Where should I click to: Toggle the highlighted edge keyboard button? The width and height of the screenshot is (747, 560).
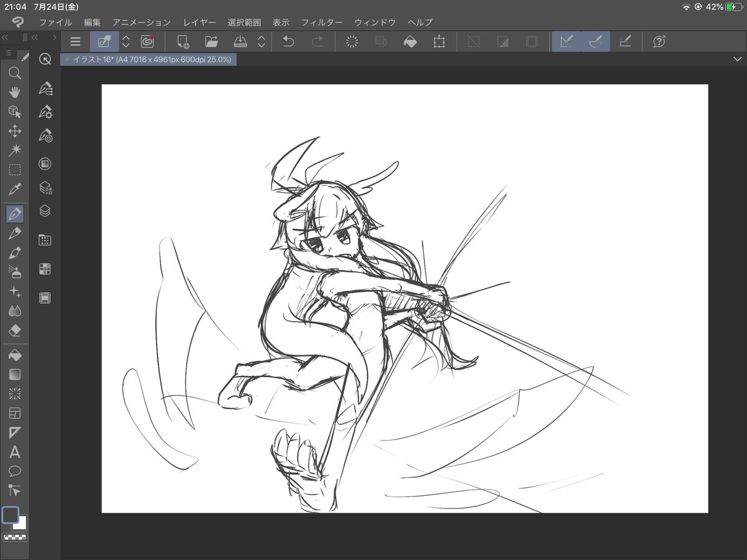105,42
